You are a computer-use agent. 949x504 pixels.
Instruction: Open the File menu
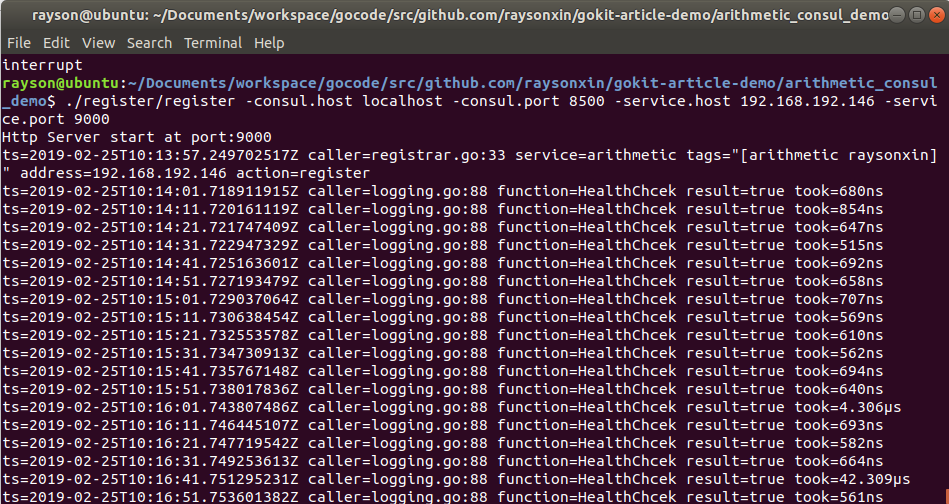[19, 43]
